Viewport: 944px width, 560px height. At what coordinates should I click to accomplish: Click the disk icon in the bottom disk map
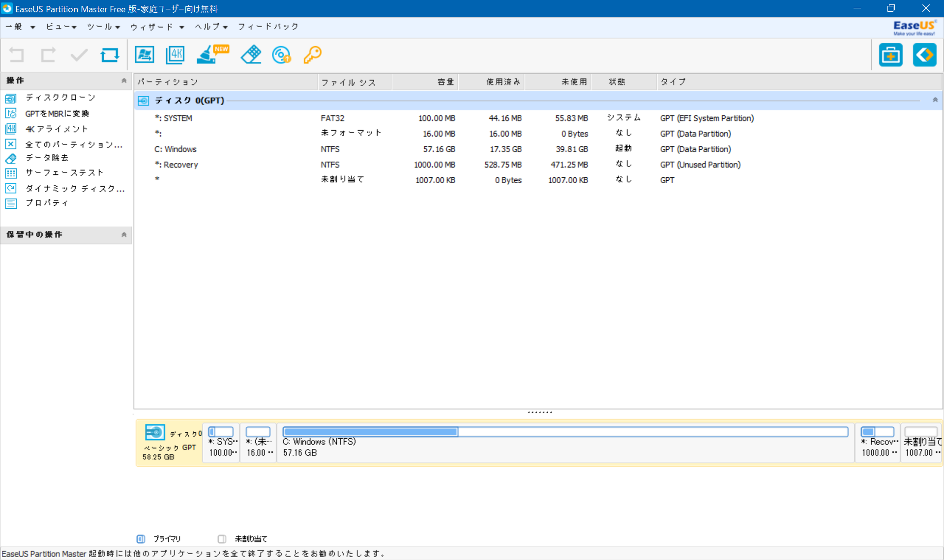(155, 432)
